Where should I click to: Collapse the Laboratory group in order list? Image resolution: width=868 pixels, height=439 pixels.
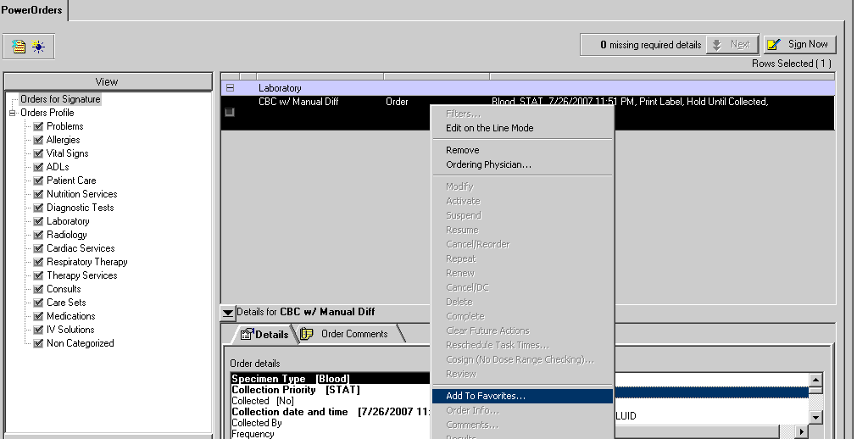pyautogui.click(x=230, y=88)
